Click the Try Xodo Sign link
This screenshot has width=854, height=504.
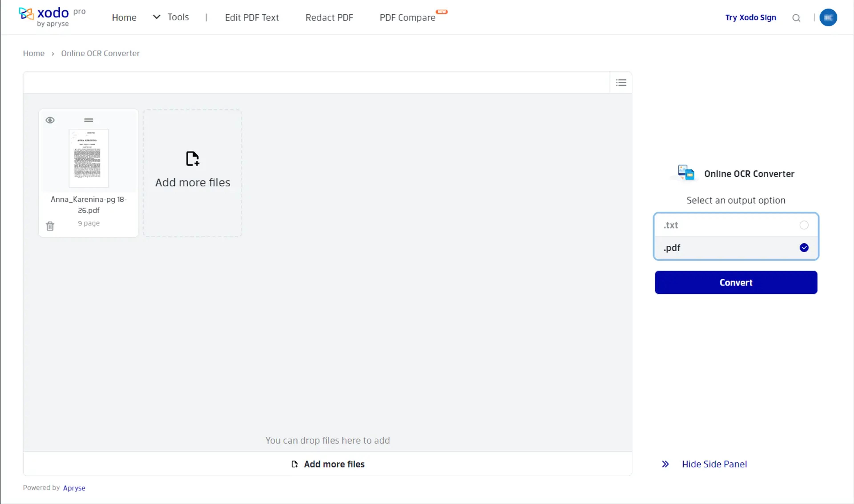point(750,18)
